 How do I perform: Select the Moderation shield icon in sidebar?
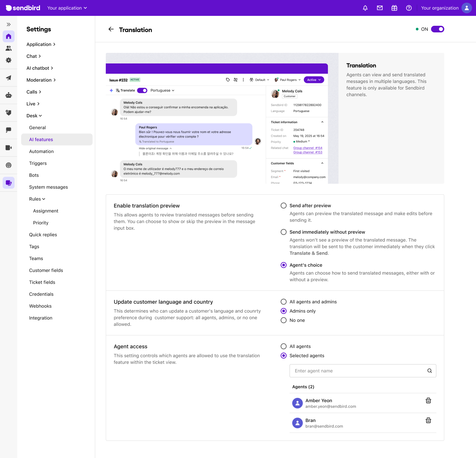9,113
